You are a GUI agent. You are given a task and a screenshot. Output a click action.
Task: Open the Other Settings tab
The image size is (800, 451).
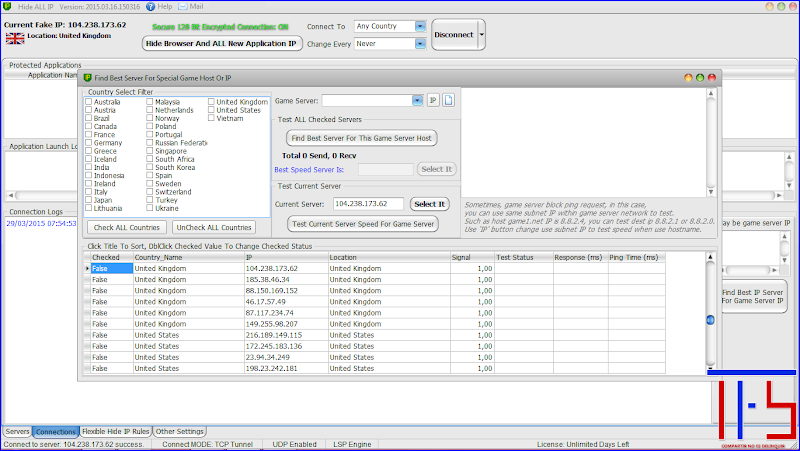coord(180,432)
